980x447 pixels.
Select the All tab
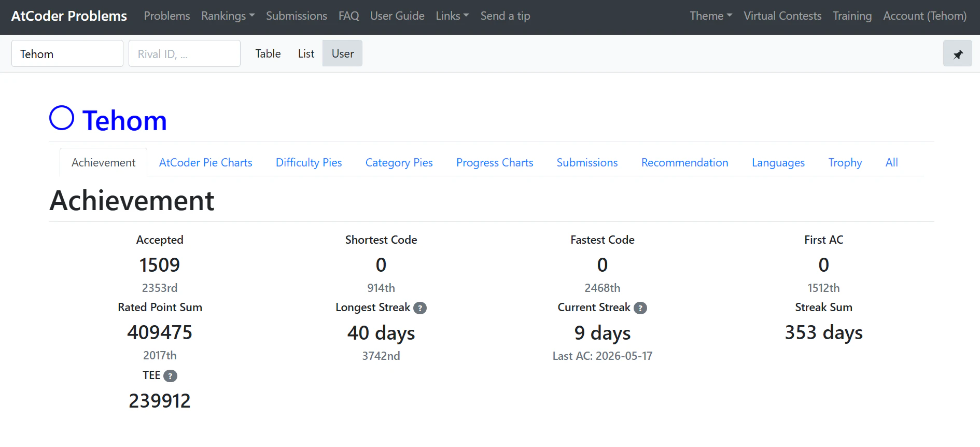click(892, 162)
